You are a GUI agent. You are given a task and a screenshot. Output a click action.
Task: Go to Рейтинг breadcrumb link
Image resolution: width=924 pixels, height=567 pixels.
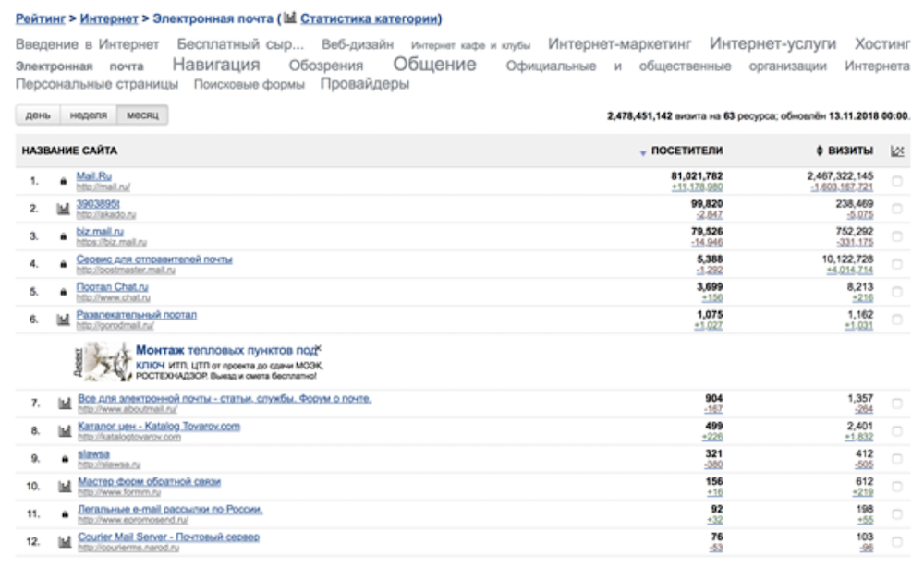pos(40,18)
